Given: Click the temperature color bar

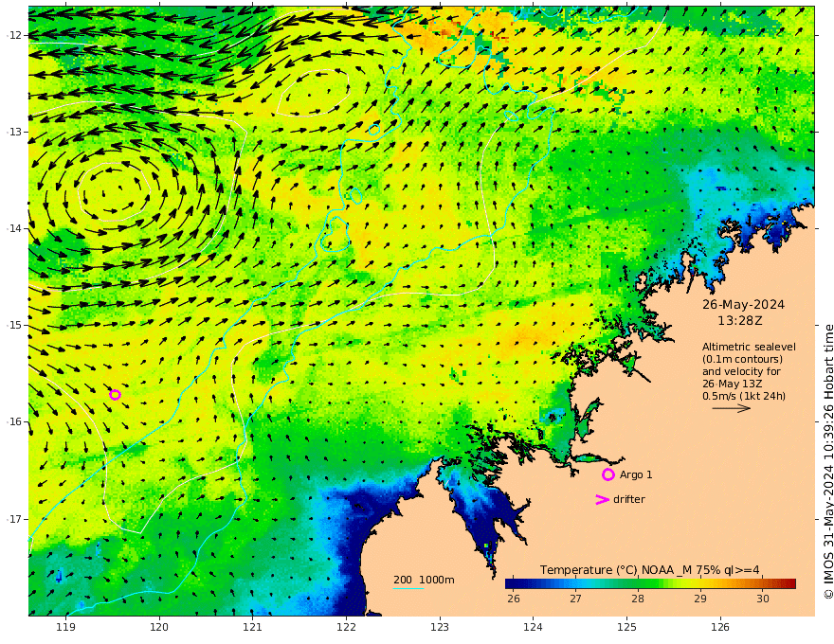Looking at the screenshot, I should (650, 583).
